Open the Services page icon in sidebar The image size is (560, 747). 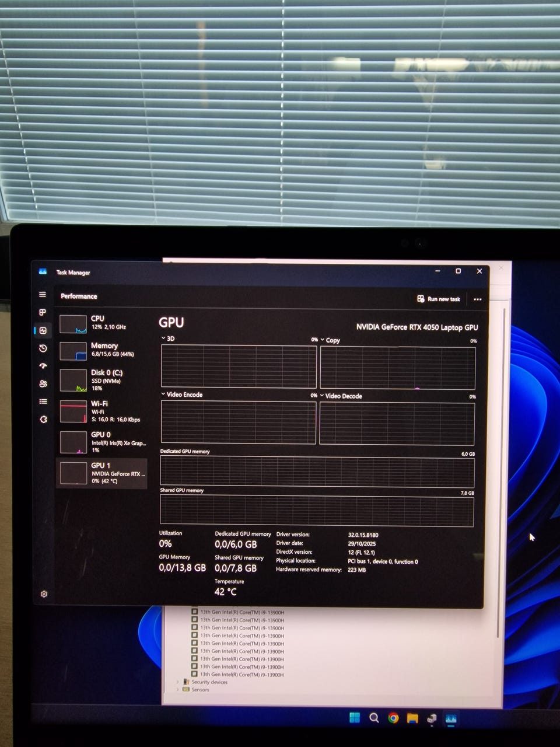(43, 419)
